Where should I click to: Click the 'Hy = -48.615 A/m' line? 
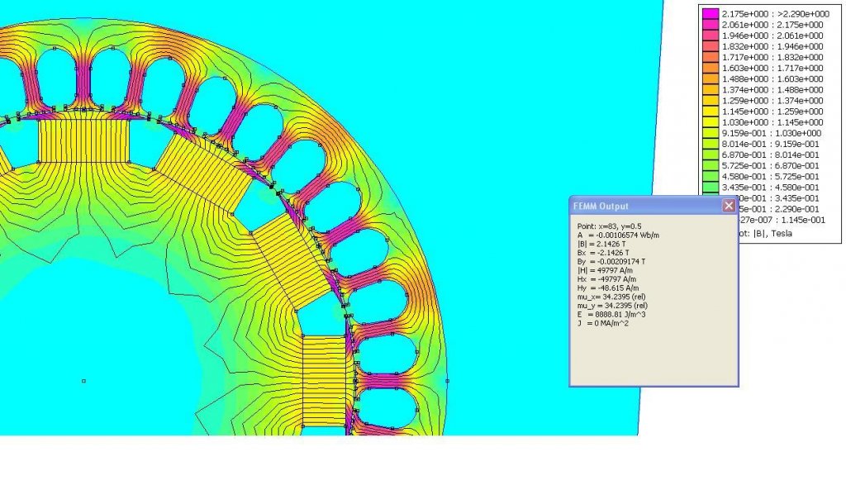point(608,288)
